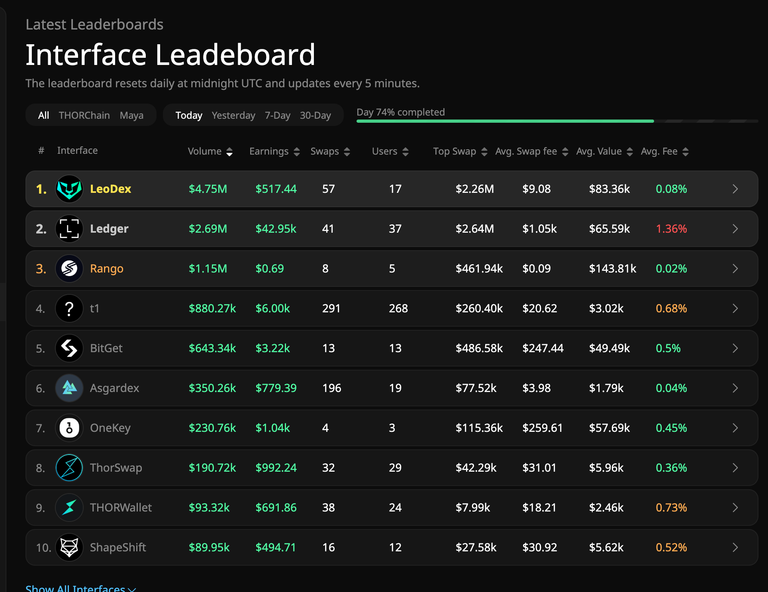
Task: Click the LeoDex interface name
Action: [111, 189]
